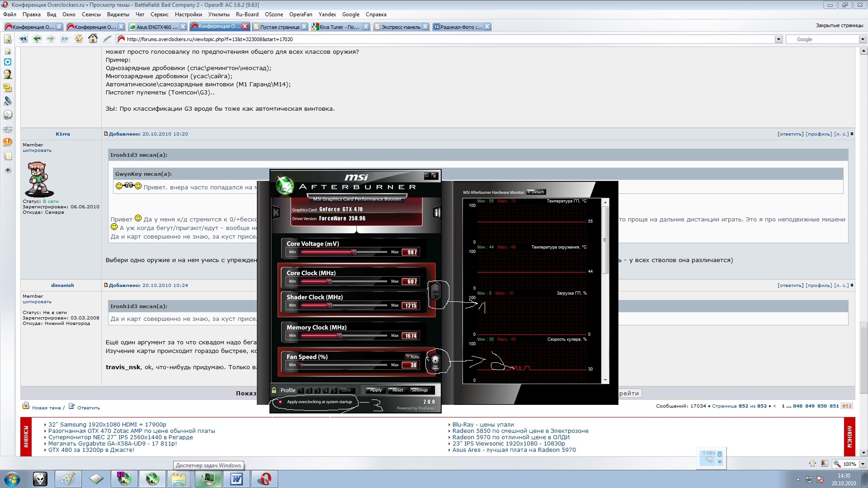Click the Opera icon in taskbar
The width and height of the screenshot is (868, 488).
pos(264,479)
